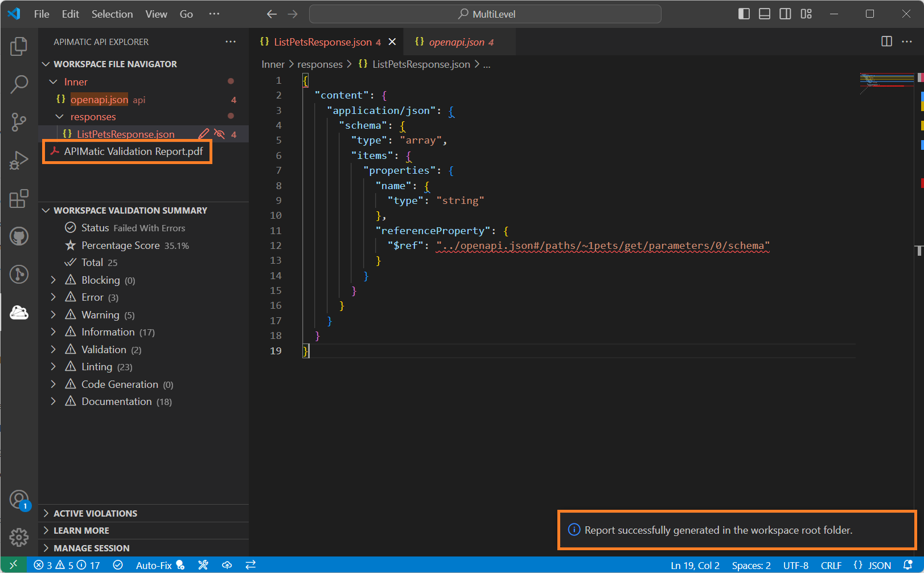Toggle the crossed-eye icon on ListPetsResponse.json row
Image resolution: width=924 pixels, height=573 pixels.
(219, 134)
